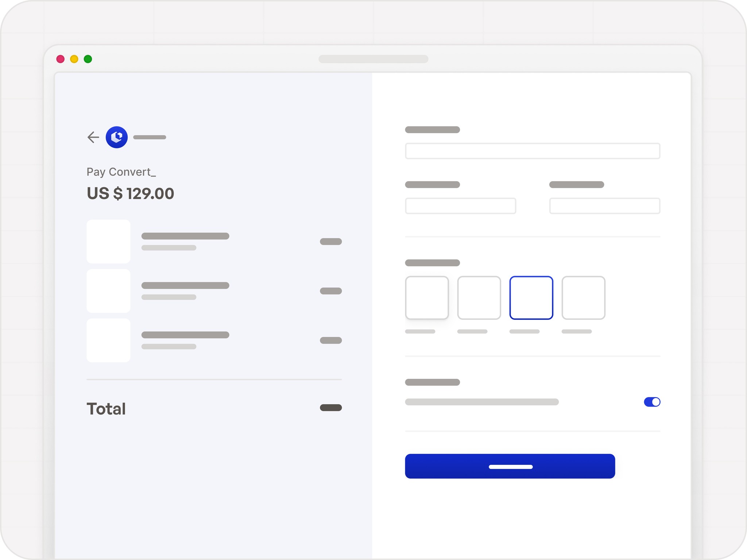Click the blue Convert logo icon
The height and width of the screenshot is (560, 747).
coord(117,137)
